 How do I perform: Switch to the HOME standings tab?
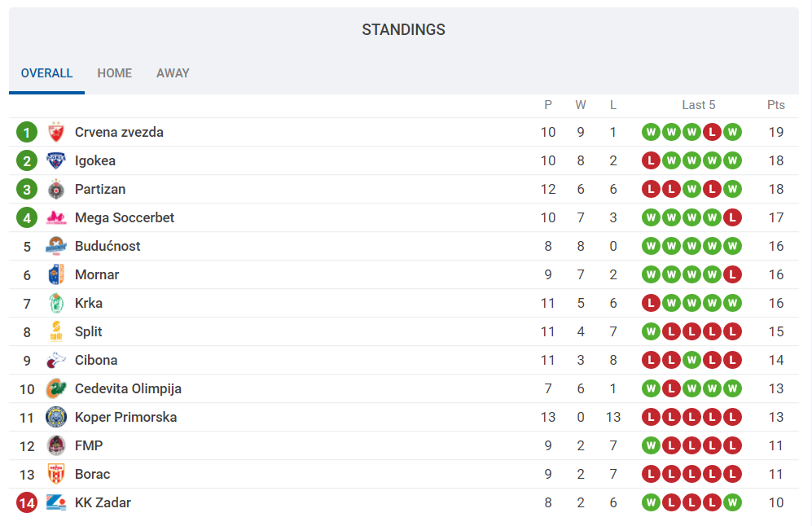(x=114, y=72)
